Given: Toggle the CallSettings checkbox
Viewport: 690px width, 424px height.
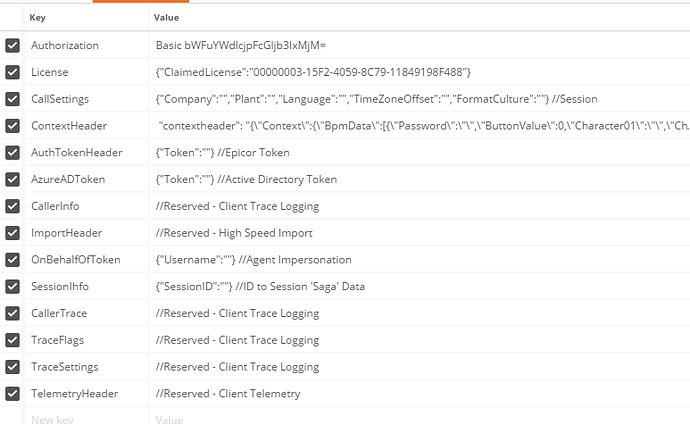Looking at the screenshot, I should click(x=12, y=99).
